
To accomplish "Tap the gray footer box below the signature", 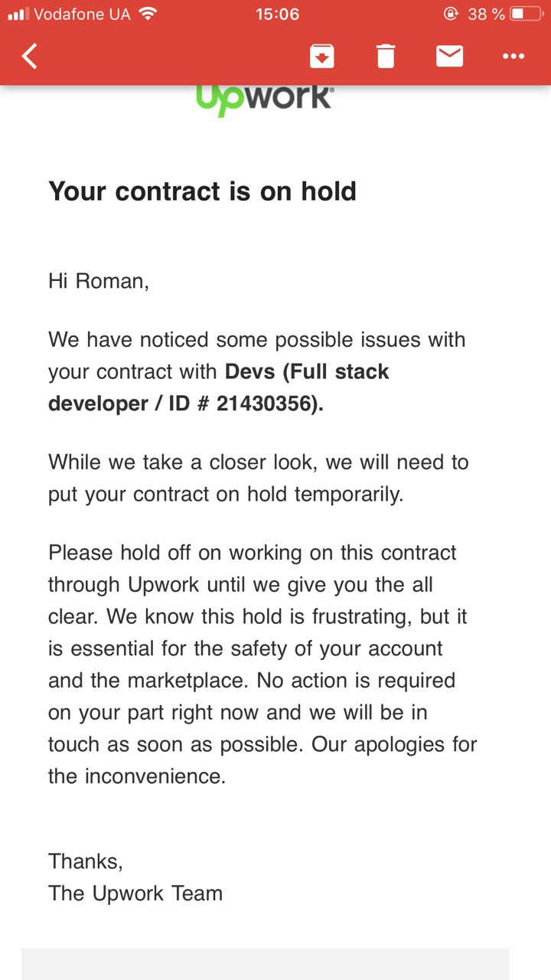I will 265,964.
